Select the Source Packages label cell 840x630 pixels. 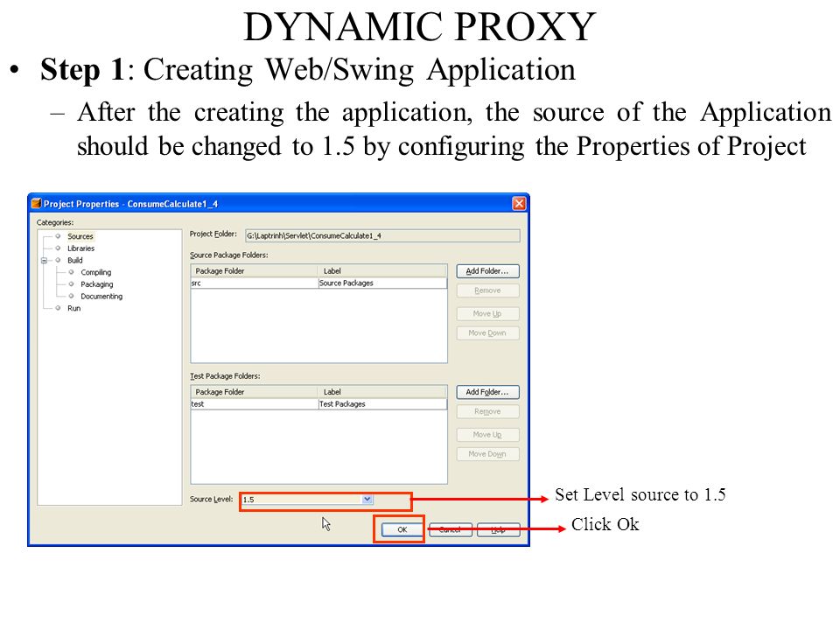coord(382,283)
